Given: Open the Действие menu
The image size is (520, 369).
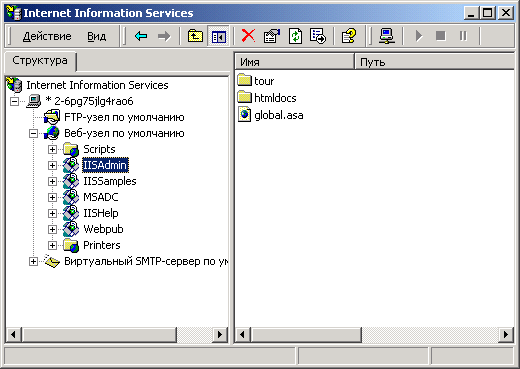Looking at the screenshot, I should [47, 36].
